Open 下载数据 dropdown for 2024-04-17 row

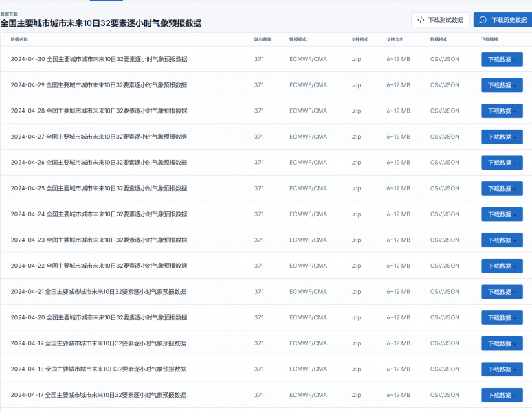tap(502, 395)
